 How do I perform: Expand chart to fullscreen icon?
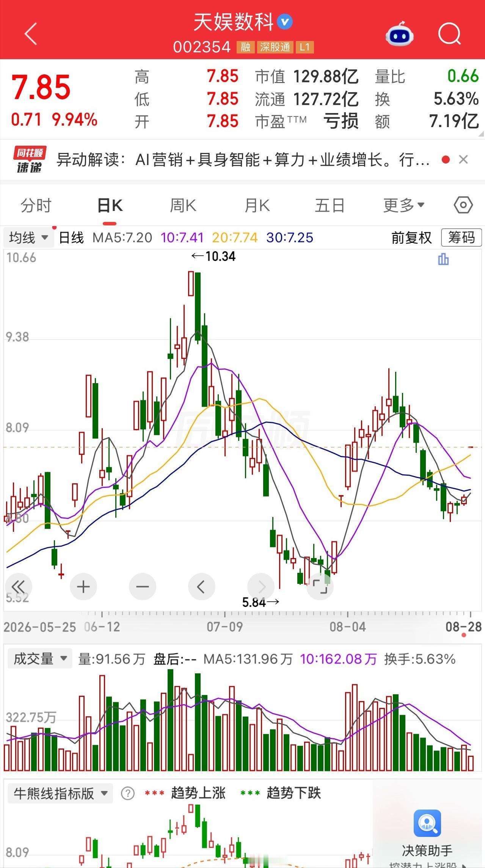click(x=320, y=587)
